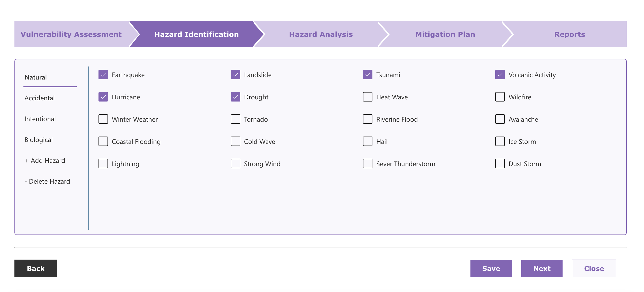Click the Next button

click(541, 268)
